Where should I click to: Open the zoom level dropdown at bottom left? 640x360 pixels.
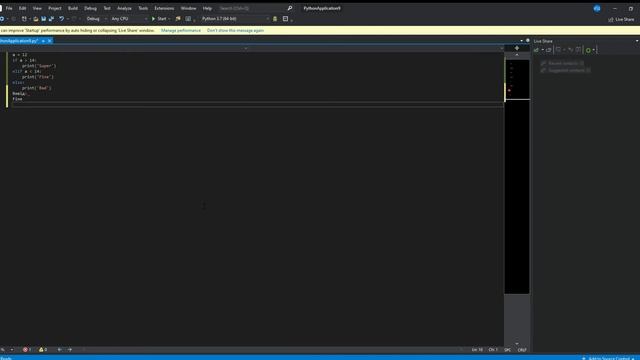12,349
